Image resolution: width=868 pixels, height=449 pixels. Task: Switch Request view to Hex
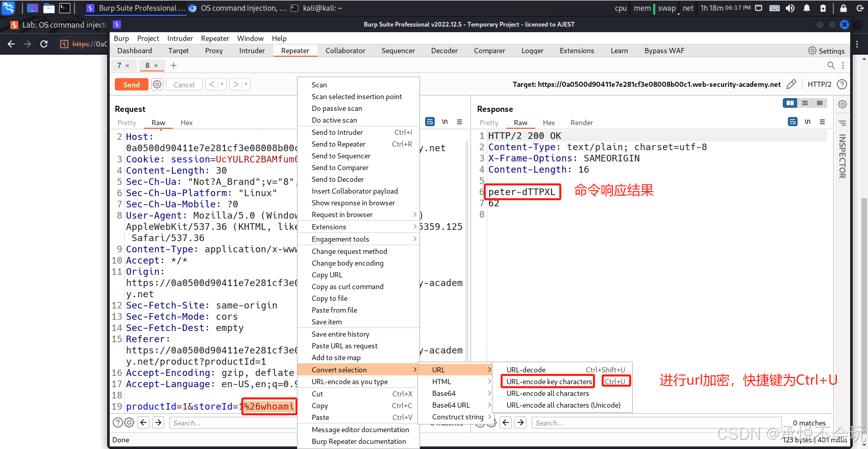186,123
